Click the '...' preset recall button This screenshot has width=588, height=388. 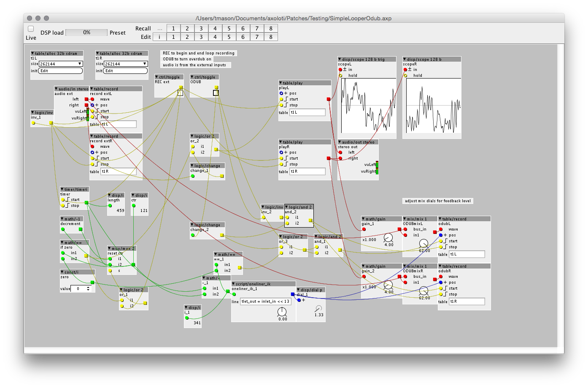pos(159,28)
